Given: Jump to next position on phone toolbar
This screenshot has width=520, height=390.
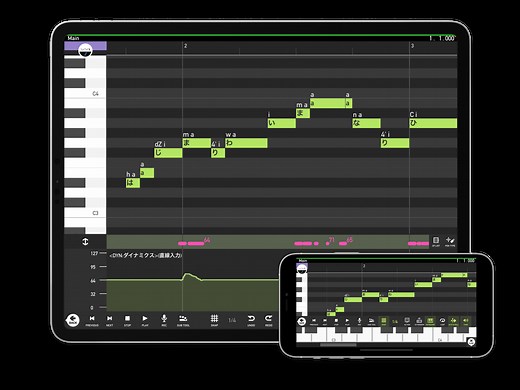Looking at the screenshot, I should 325,321.
